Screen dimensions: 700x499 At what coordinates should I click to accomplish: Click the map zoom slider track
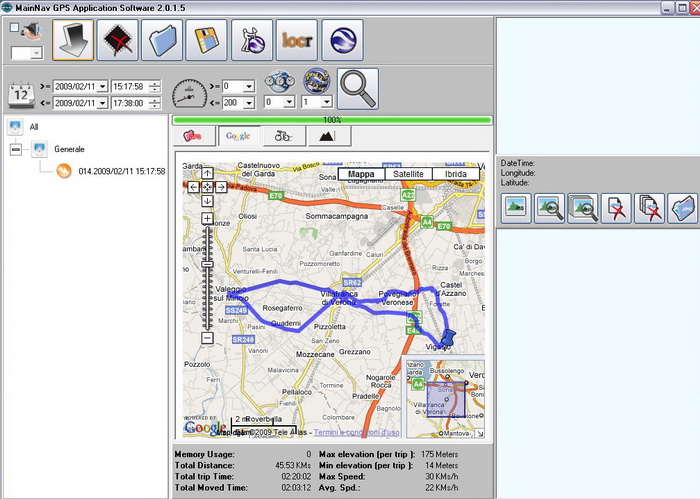[x=207, y=280]
